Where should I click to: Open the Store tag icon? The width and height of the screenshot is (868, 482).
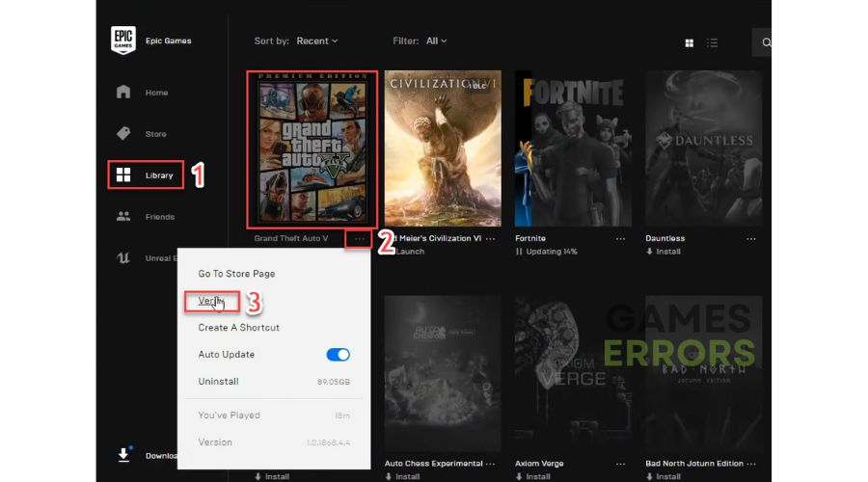(123, 133)
